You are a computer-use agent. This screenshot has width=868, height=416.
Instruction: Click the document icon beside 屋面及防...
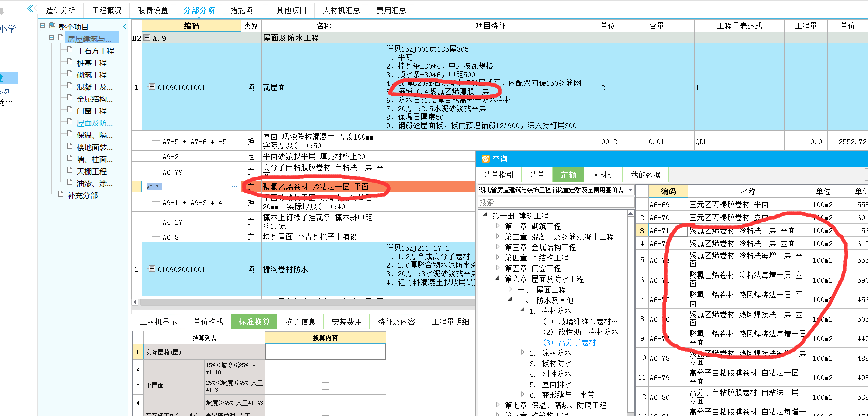click(70, 121)
